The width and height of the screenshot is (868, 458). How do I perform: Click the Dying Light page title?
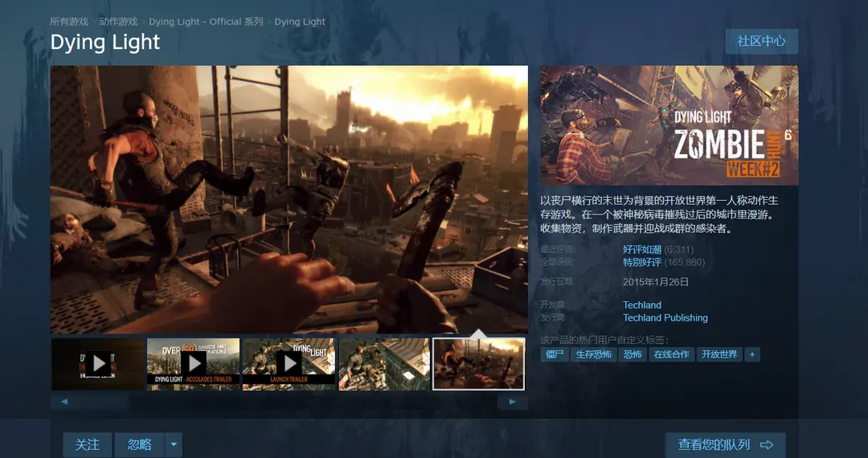click(105, 43)
